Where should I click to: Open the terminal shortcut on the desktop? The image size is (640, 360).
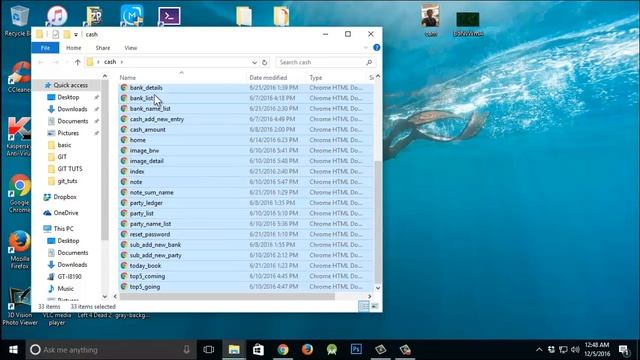click(169, 16)
